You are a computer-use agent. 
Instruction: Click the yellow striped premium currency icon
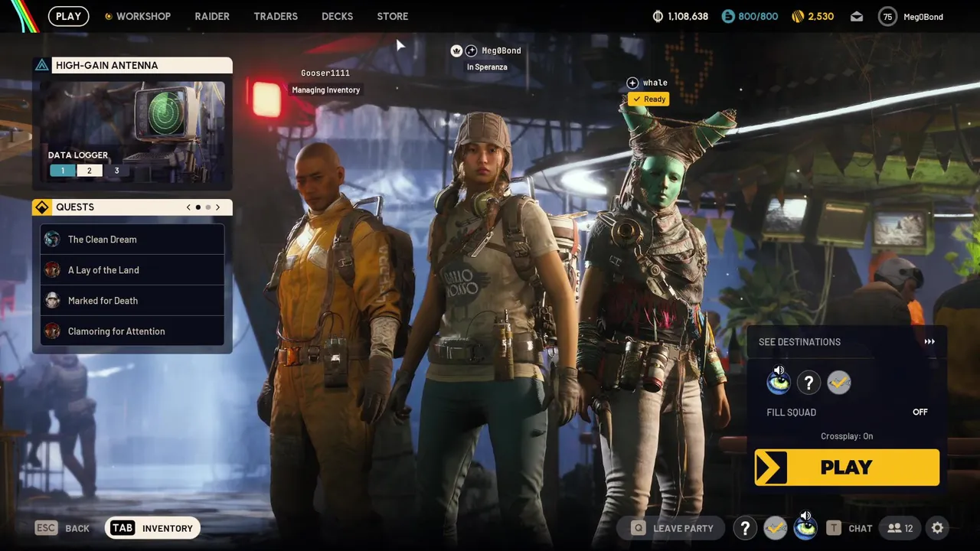click(x=797, y=16)
